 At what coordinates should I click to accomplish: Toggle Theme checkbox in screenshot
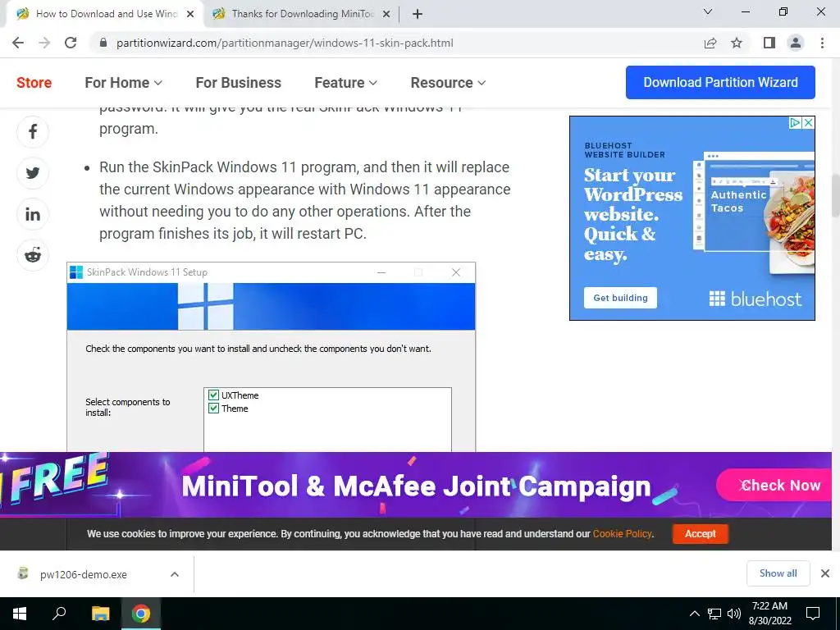[x=213, y=409]
